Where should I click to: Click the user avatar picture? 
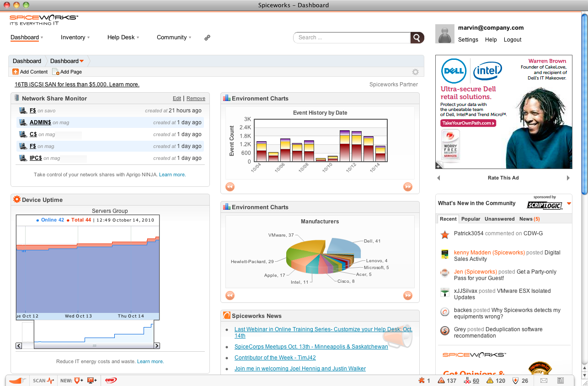tap(445, 34)
